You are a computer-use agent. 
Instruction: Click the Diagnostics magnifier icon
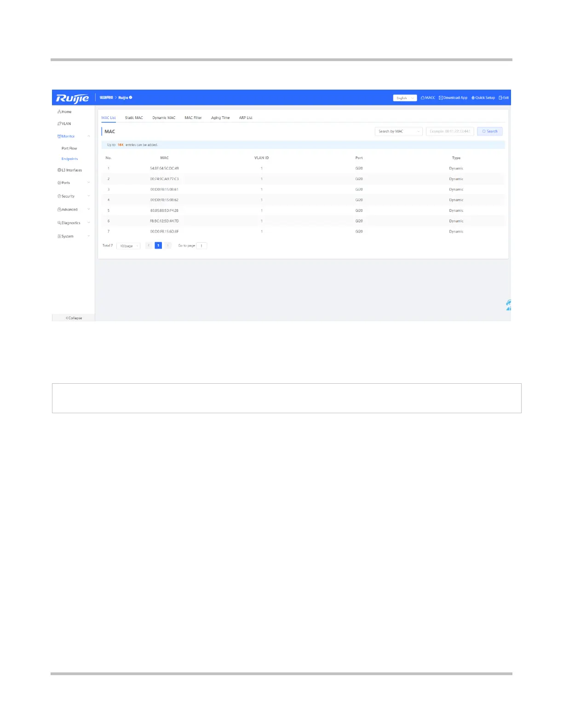point(59,223)
